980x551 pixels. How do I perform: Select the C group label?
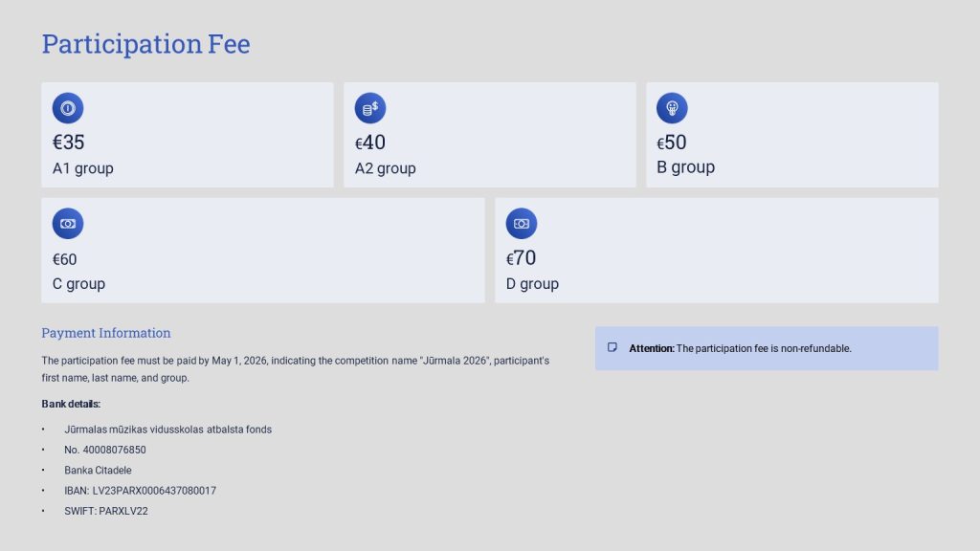click(x=78, y=284)
